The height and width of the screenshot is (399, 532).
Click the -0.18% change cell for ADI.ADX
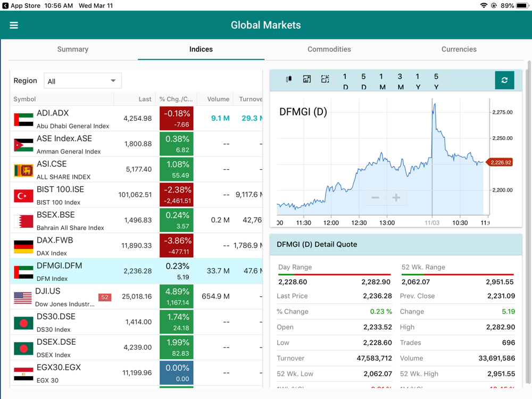[177, 119]
